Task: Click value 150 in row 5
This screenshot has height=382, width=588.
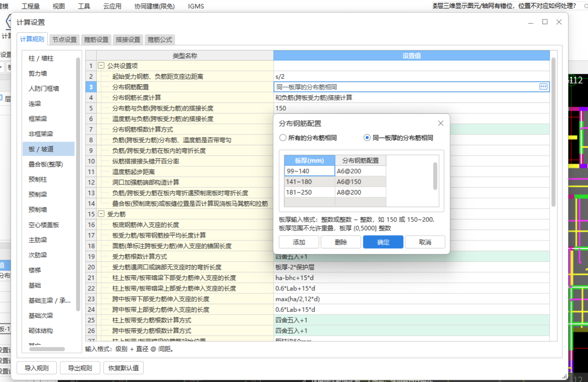Action: click(x=412, y=108)
